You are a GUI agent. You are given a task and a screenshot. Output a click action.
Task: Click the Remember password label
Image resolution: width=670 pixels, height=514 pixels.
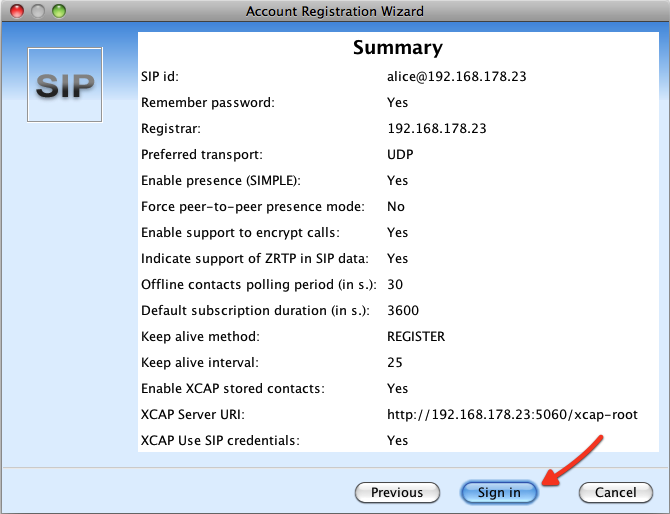[x=208, y=102]
